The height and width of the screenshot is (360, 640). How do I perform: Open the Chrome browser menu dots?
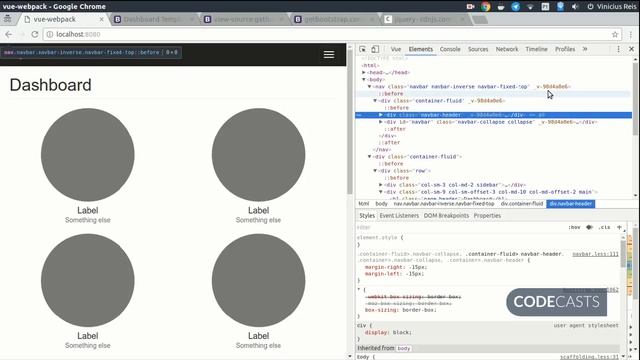click(631, 34)
